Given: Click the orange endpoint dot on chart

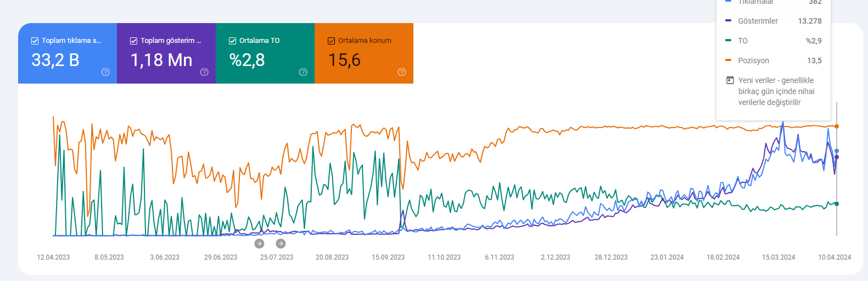Looking at the screenshot, I should tap(837, 126).
